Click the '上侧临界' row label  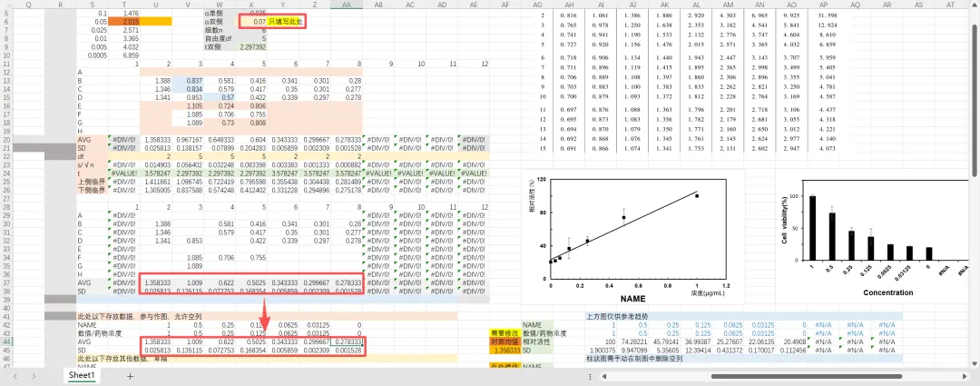pyautogui.click(x=93, y=182)
